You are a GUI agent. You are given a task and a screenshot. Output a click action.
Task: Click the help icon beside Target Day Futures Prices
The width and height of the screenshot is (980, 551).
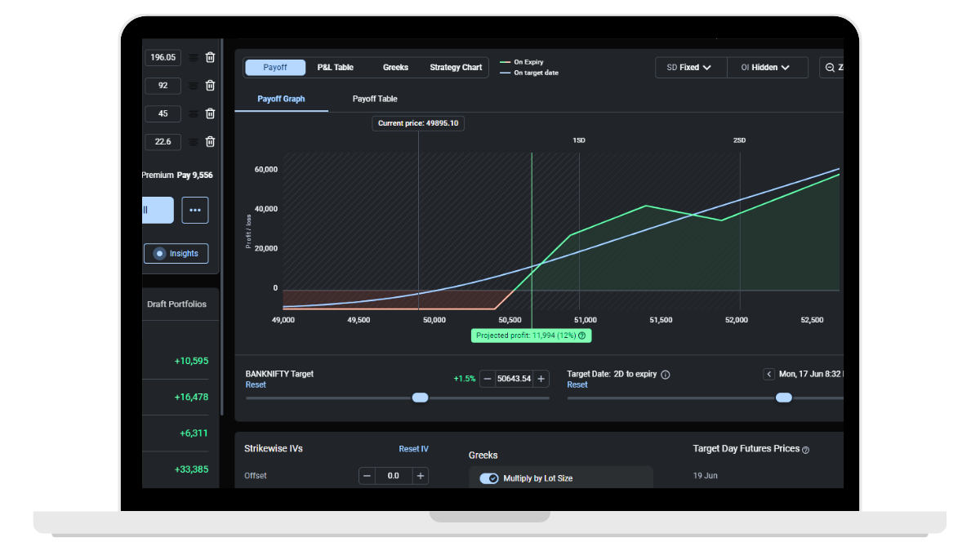[806, 449]
